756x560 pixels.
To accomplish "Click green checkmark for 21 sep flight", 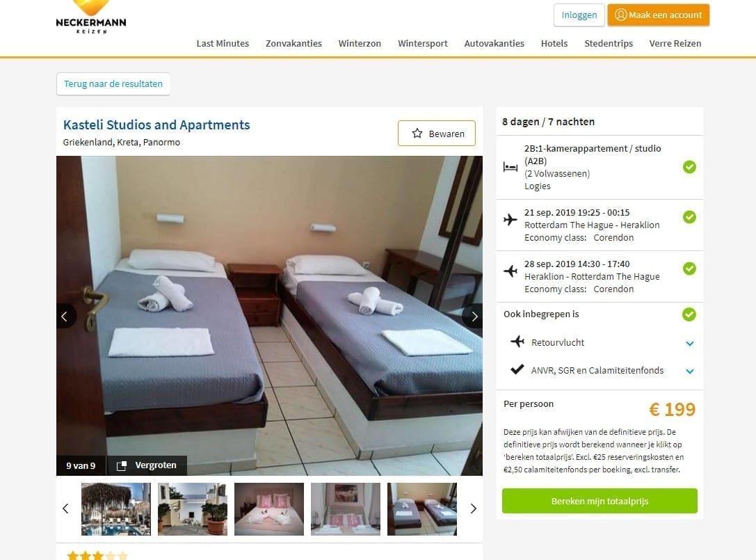I will coord(689,217).
